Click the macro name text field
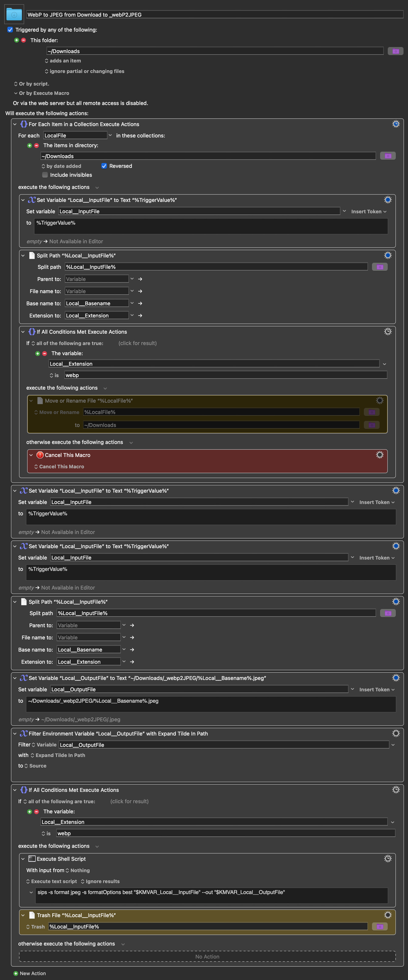The width and height of the screenshot is (408, 980). tap(214, 14)
